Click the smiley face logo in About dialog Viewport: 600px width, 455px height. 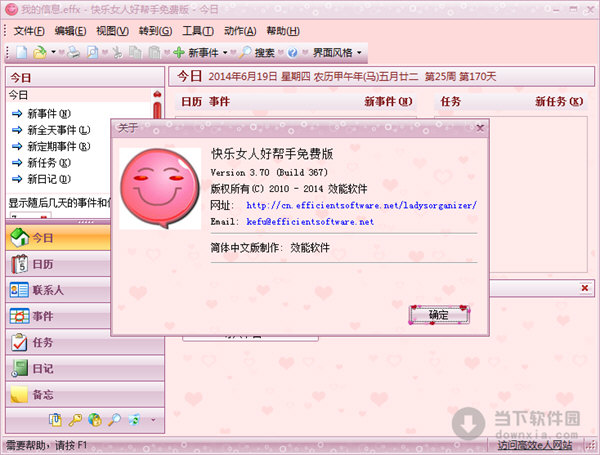tap(160, 189)
